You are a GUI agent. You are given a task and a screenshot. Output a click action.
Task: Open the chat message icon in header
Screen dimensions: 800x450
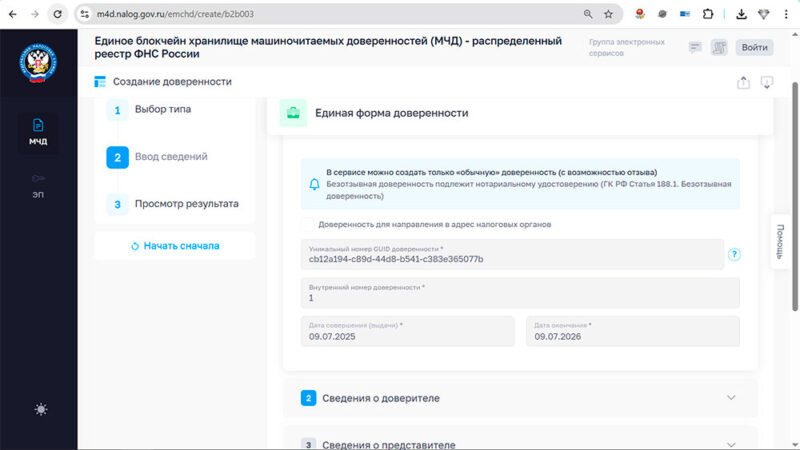694,47
